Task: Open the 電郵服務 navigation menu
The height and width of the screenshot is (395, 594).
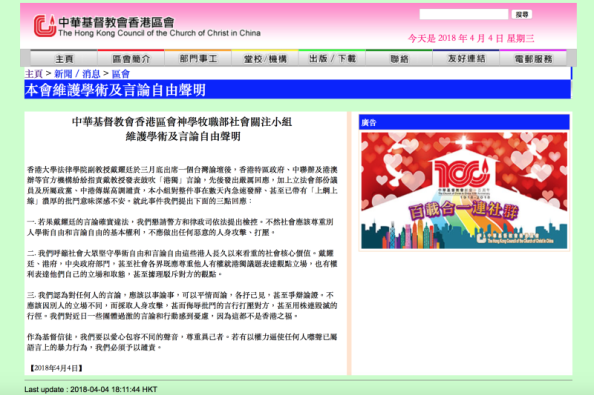Action: click(x=533, y=59)
